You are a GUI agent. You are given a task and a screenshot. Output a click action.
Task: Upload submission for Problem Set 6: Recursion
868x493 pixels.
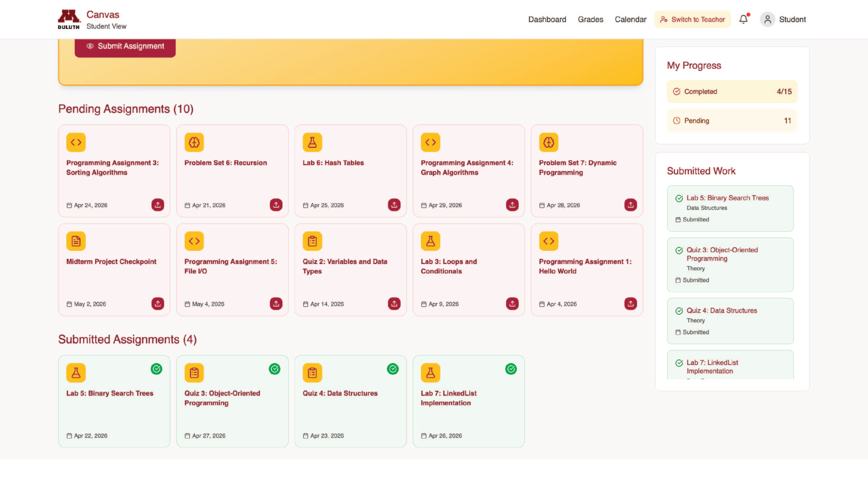[276, 205]
